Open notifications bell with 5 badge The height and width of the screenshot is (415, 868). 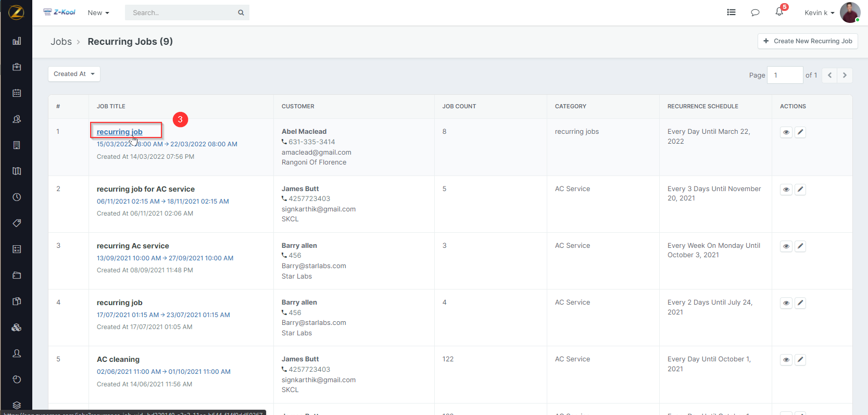[x=779, y=12]
